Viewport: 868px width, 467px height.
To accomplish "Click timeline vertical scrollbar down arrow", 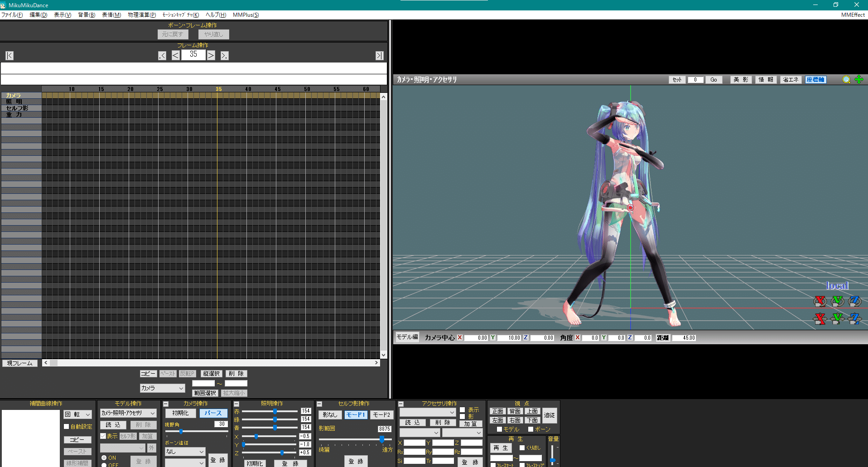I will point(384,355).
